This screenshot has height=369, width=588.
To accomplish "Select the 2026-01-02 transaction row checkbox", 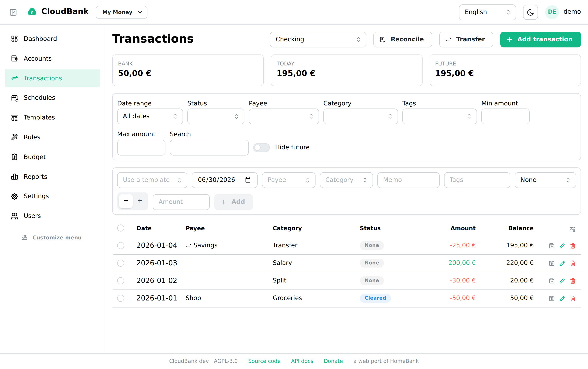I will [121, 281].
